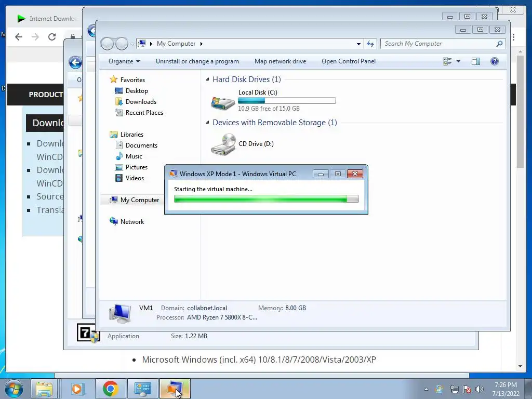Open the Music library

pyautogui.click(x=134, y=156)
